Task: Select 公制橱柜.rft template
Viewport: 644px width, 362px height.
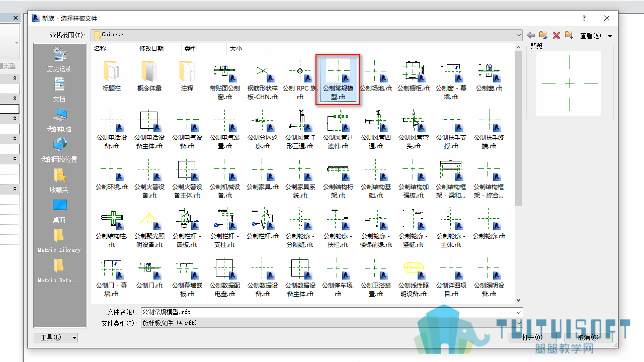Action: [414, 76]
